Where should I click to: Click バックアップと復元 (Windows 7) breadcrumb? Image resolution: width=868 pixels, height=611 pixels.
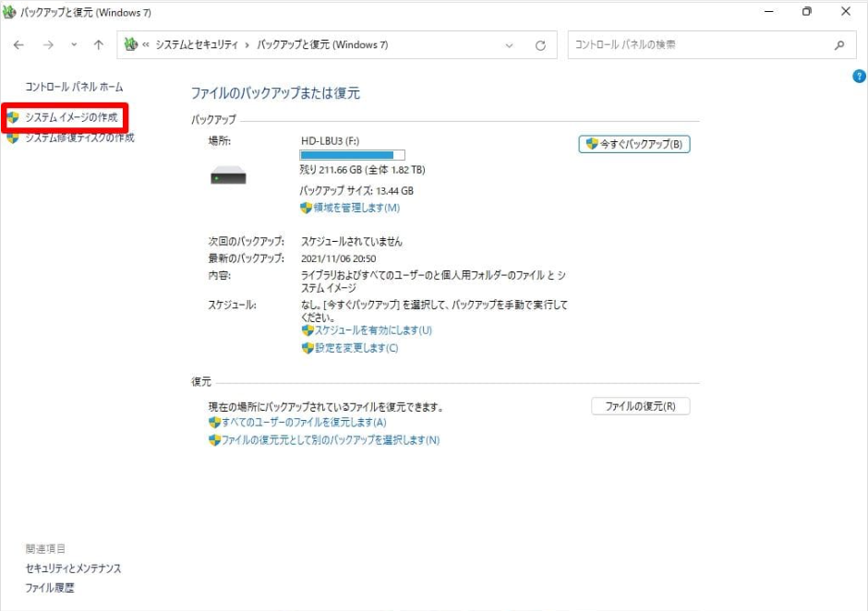[x=322, y=45]
